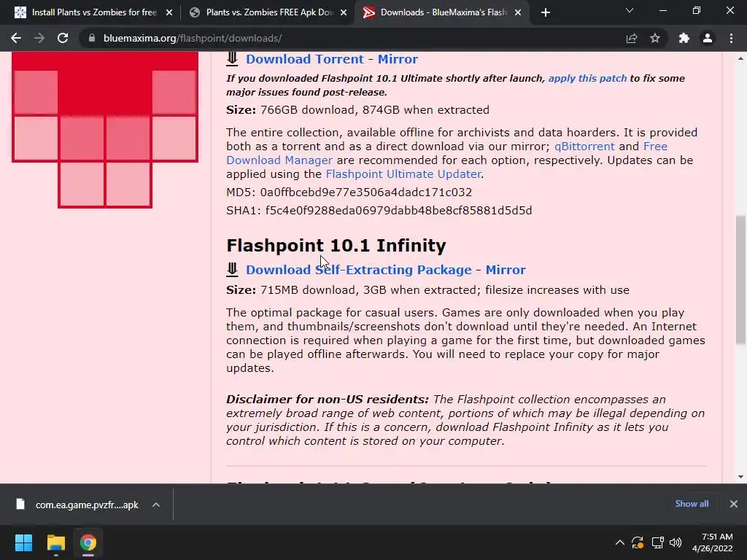Open the Extensions puzzle icon
The width and height of the screenshot is (747, 560).
(684, 38)
